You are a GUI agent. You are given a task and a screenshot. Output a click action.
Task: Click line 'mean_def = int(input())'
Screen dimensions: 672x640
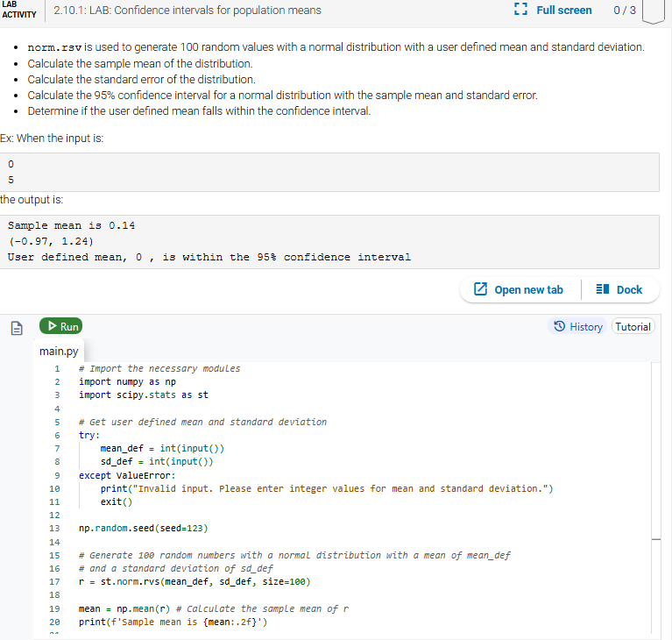[162, 449]
